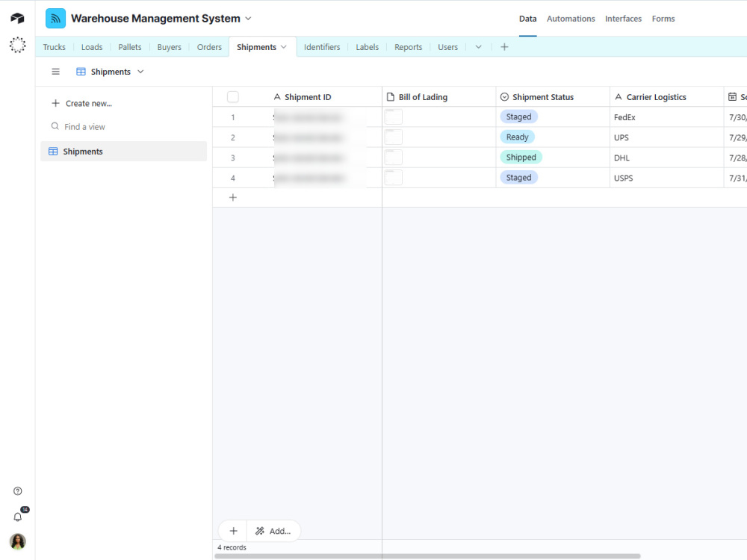Click the search magnifier icon in Find a view
This screenshot has height=560, width=747.
pos(55,126)
